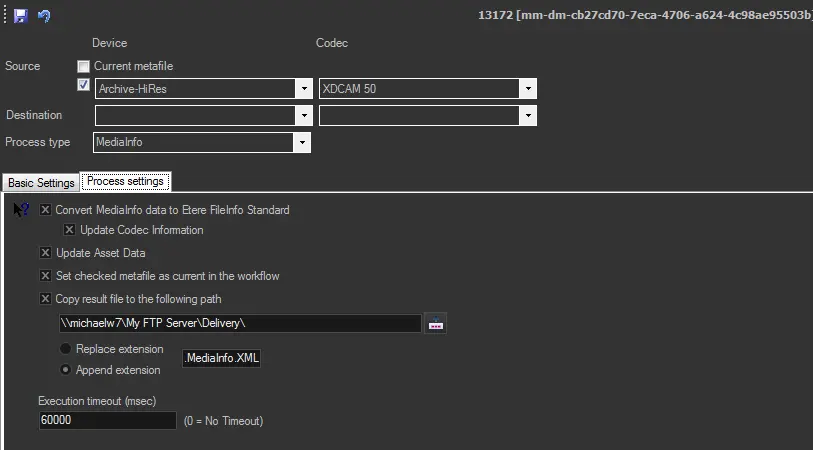813x450 pixels.
Task: Toggle Convert MediaInfo data to Etere FileInfo
Action: (45, 210)
